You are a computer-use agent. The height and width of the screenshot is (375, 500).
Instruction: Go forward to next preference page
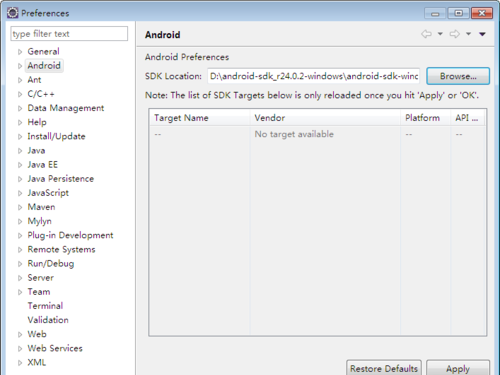(x=454, y=34)
